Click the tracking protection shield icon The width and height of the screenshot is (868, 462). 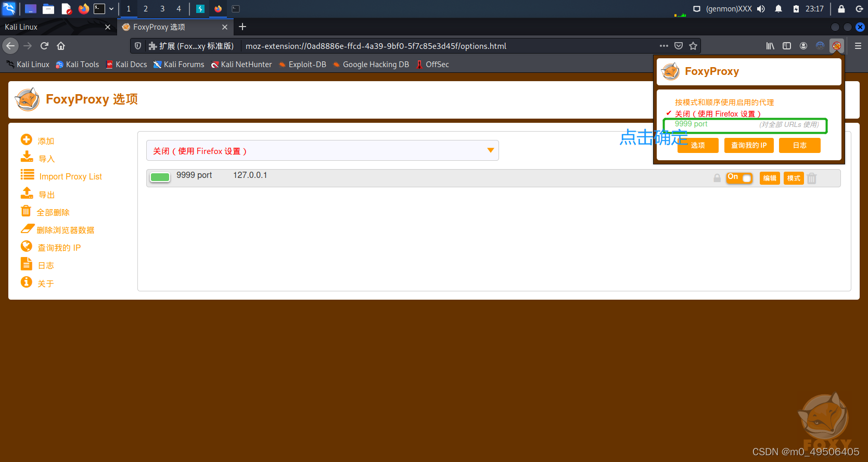click(x=138, y=46)
